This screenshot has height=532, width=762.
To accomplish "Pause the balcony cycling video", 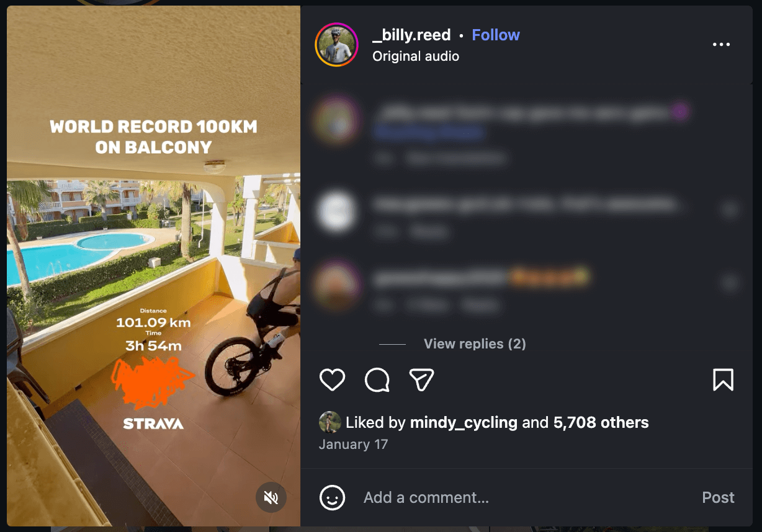I will (153, 266).
